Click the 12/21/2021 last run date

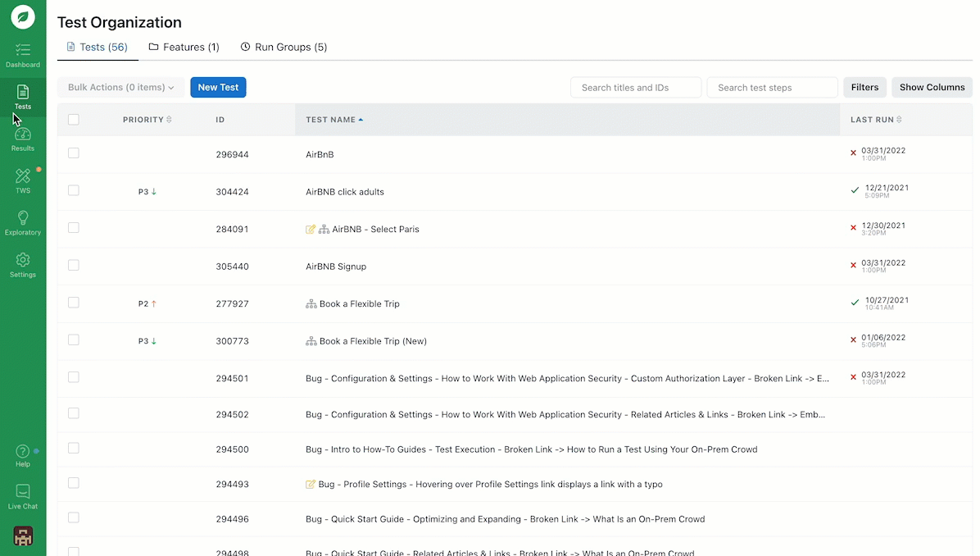(x=887, y=188)
